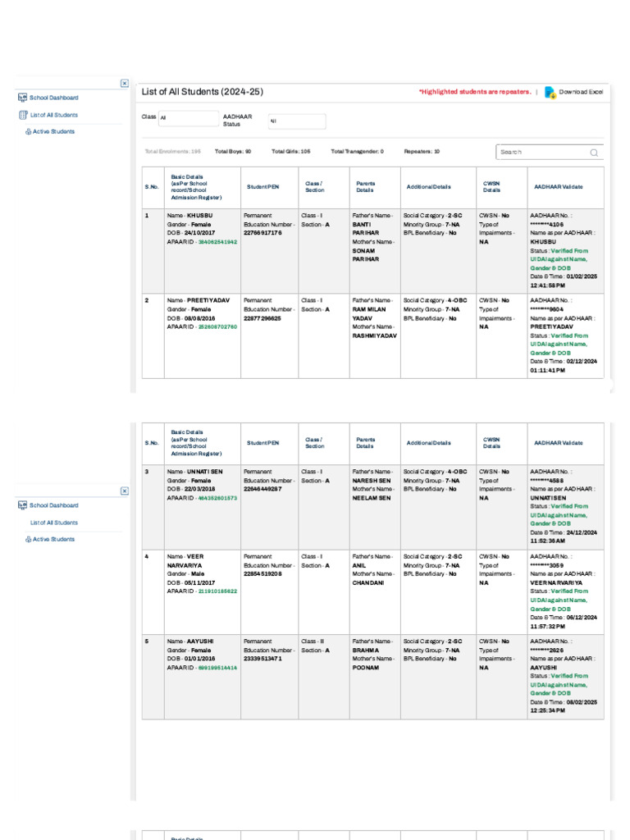Open School Dashboard text in the first sidebar
Screen dimensions: 630x840
click(x=54, y=98)
